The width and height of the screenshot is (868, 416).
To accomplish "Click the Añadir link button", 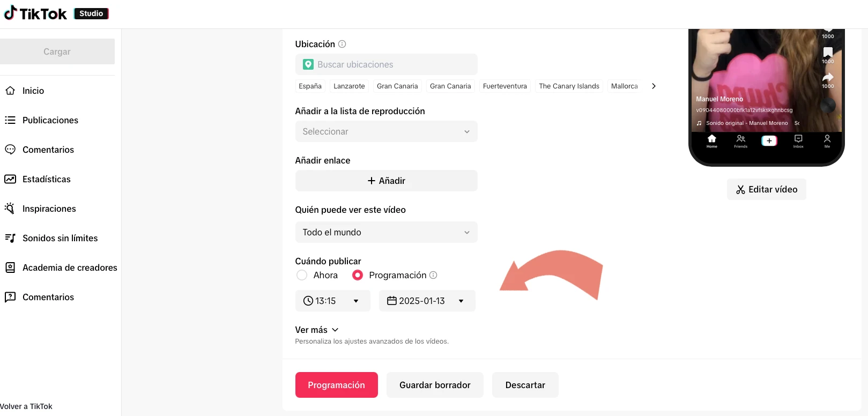I will [x=386, y=181].
